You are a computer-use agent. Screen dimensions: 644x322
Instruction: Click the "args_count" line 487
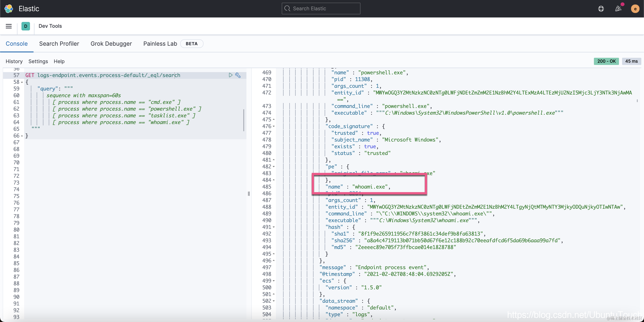pos(350,200)
